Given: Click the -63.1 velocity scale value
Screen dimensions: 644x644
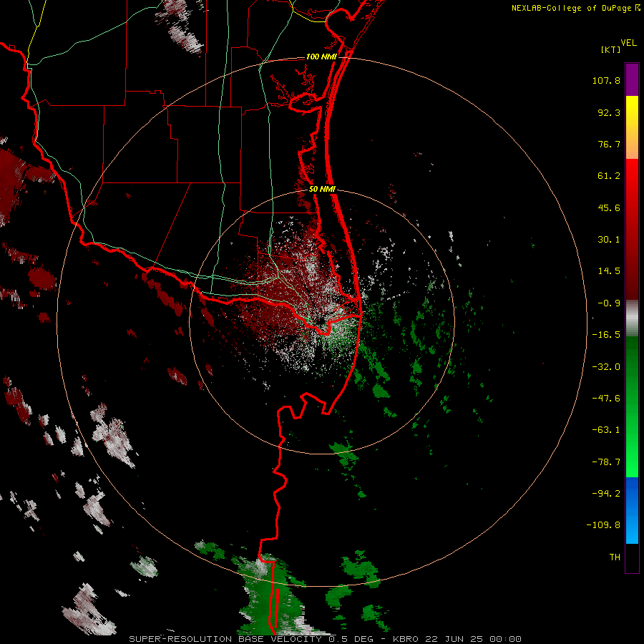Looking at the screenshot, I should coord(606,430).
